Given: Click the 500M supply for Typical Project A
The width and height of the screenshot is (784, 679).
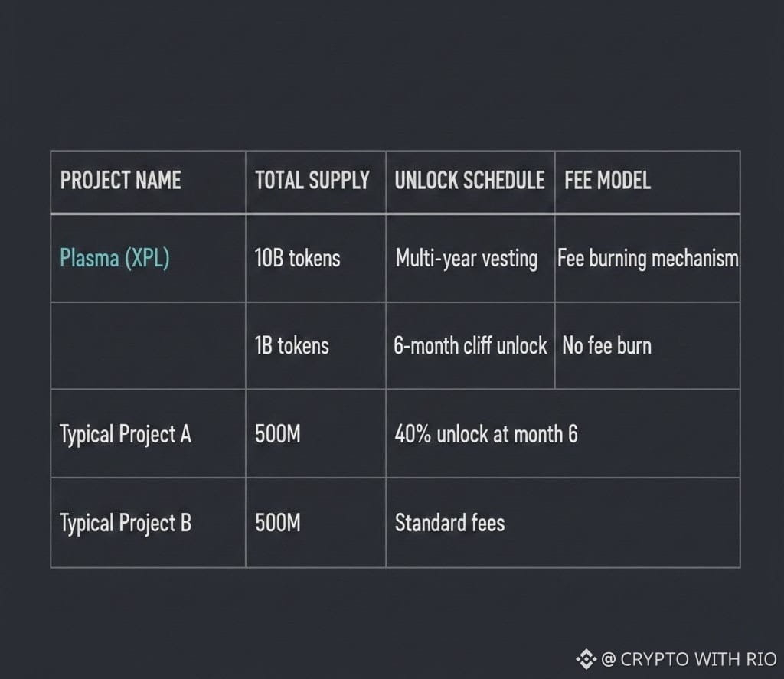Looking at the screenshot, I should (x=278, y=435).
